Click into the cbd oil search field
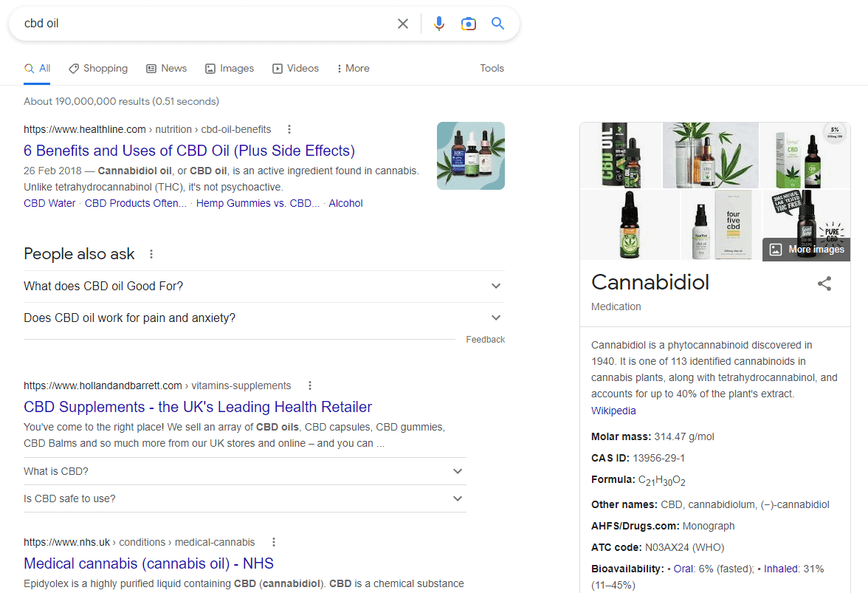Screen dimensions: 868x593 (x=205, y=24)
